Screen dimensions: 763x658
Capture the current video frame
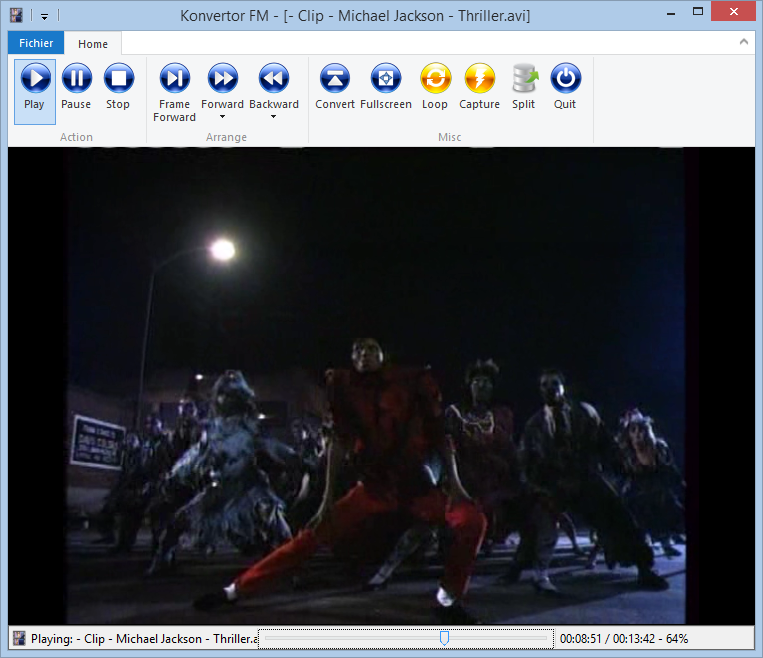479,87
